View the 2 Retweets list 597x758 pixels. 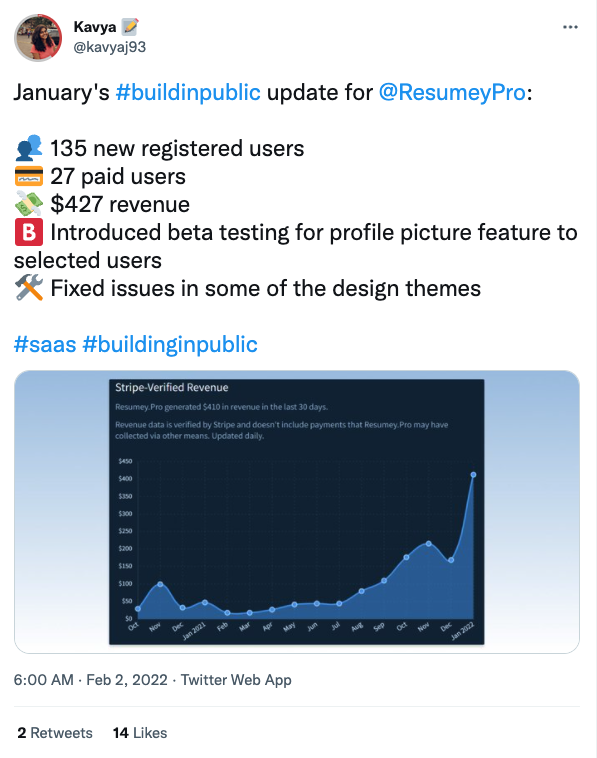[x=55, y=733]
